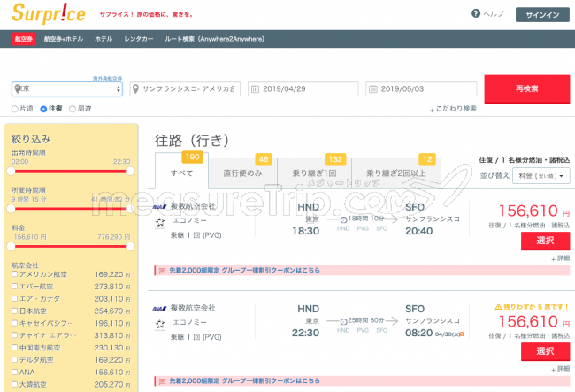Open the first グループ一律割引クーポン link
The image size is (575, 392).
[244, 270]
